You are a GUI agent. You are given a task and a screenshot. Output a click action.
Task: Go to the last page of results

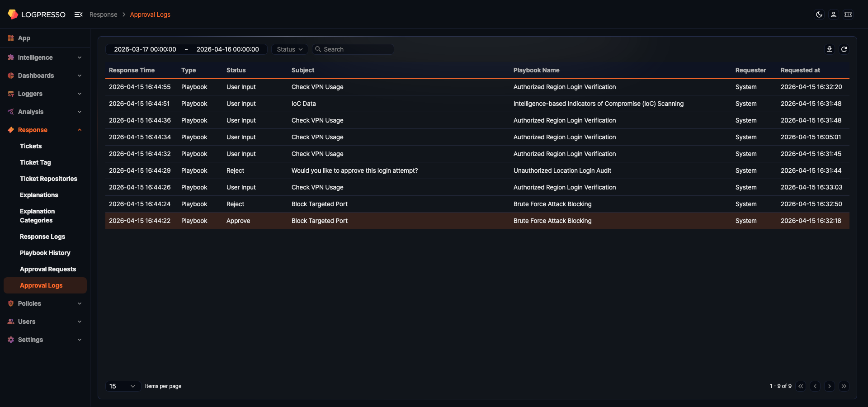(x=844, y=386)
